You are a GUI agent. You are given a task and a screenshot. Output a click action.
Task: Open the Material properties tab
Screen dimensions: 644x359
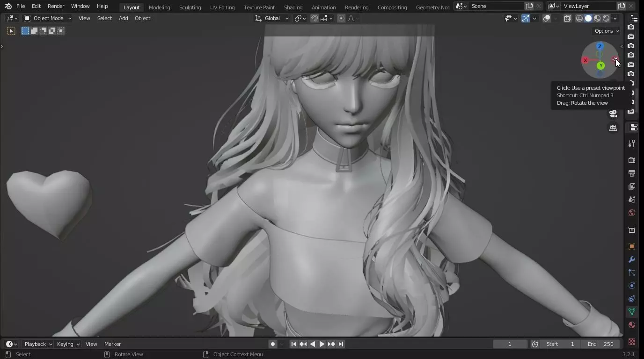pyautogui.click(x=632, y=325)
